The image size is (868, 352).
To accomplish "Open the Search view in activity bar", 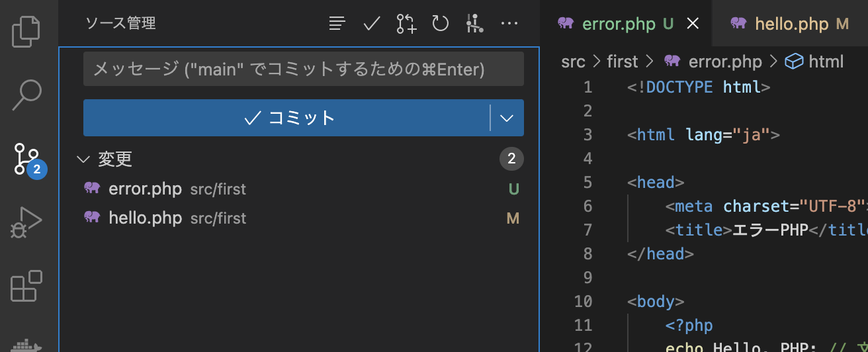I will click(x=26, y=95).
